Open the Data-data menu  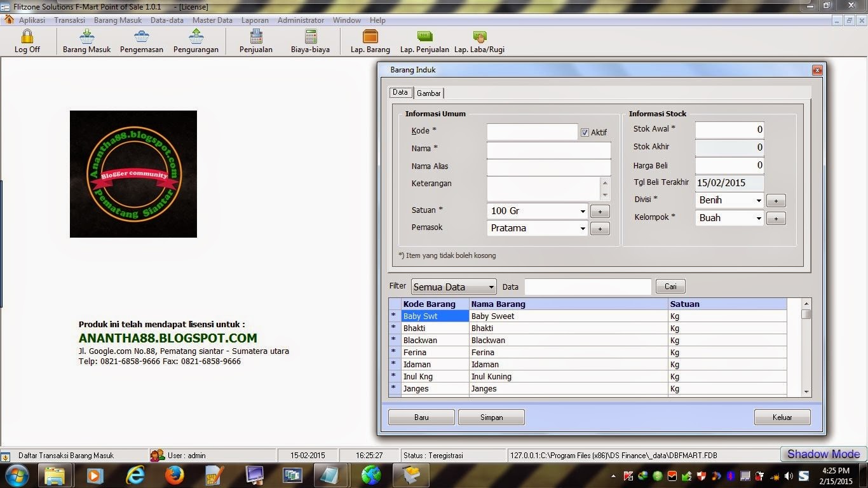pyautogui.click(x=167, y=20)
